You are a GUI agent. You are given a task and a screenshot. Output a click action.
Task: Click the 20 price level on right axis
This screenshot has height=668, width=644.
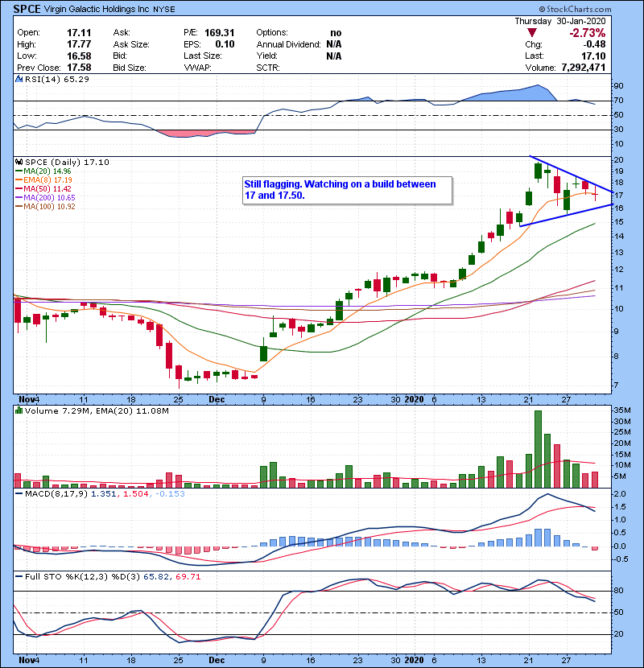(618, 160)
